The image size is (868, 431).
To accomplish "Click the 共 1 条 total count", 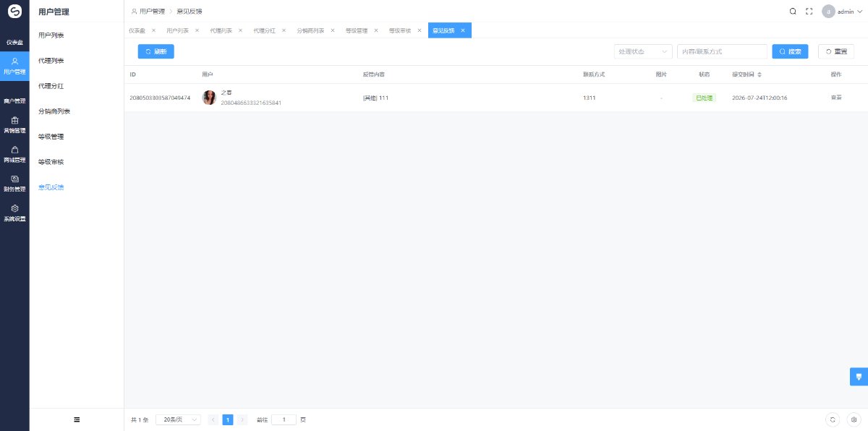I will point(140,419).
